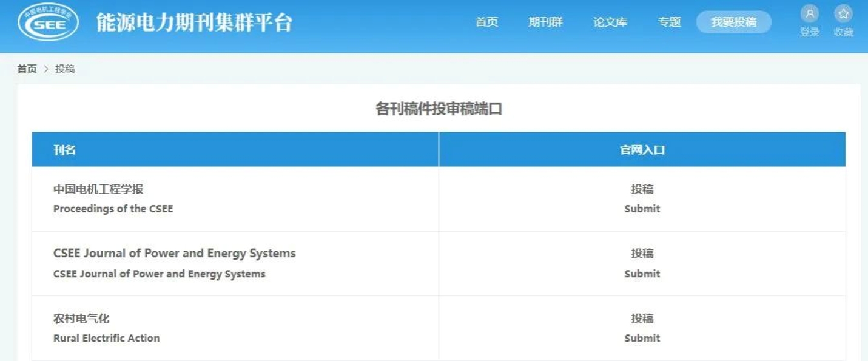Click 投稿 for Proceedings of the CSEE
The image size is (868, 361).
click(x=642, y=189)
